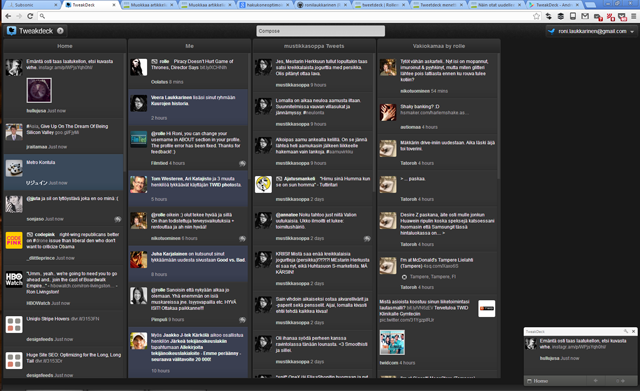Viewport: 640px width, 391px height.
Task: Click the red percent badge extension icon
Action: pos(610,17)
